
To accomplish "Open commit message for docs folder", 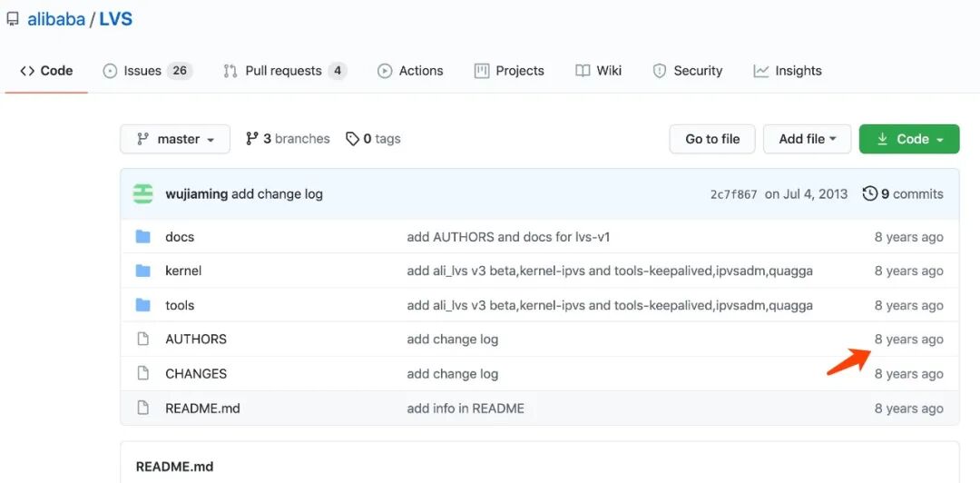I will coord(508,237).
